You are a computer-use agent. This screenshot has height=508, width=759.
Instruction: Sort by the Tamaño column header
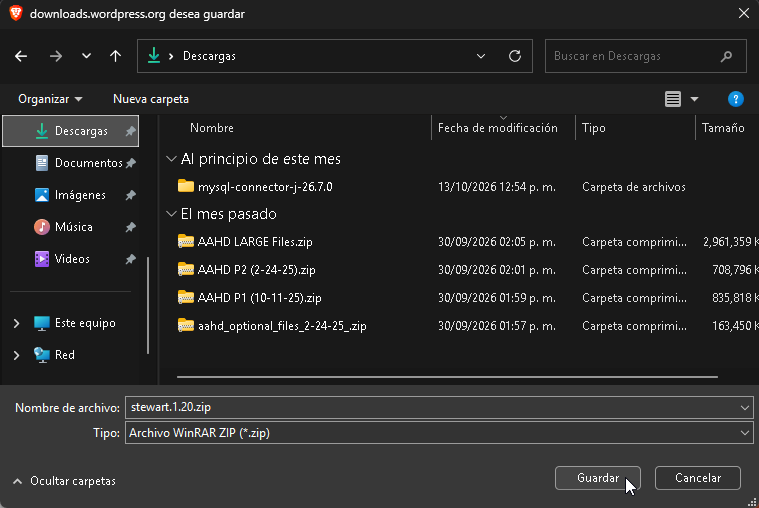723,128
